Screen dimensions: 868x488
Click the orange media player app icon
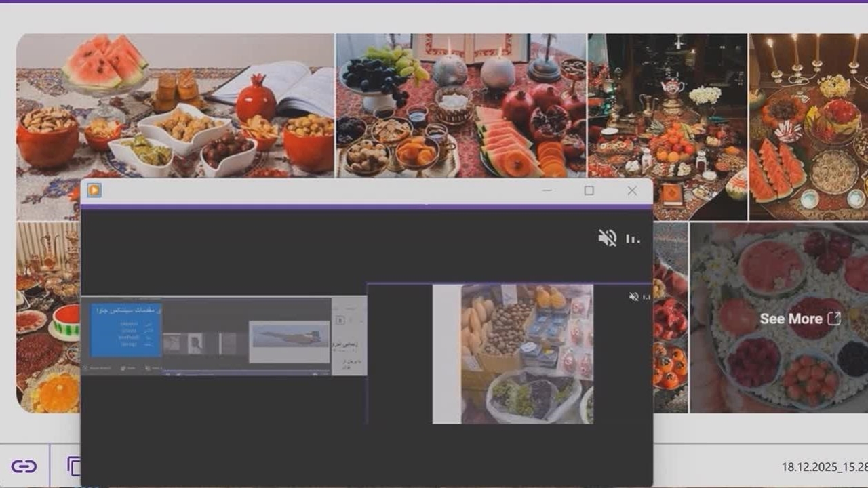pos(94,190)
